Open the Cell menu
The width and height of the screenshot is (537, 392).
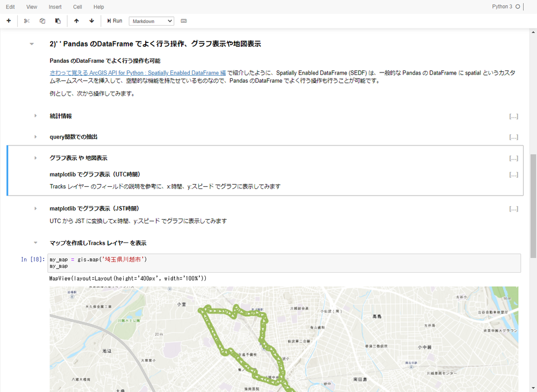77,7
